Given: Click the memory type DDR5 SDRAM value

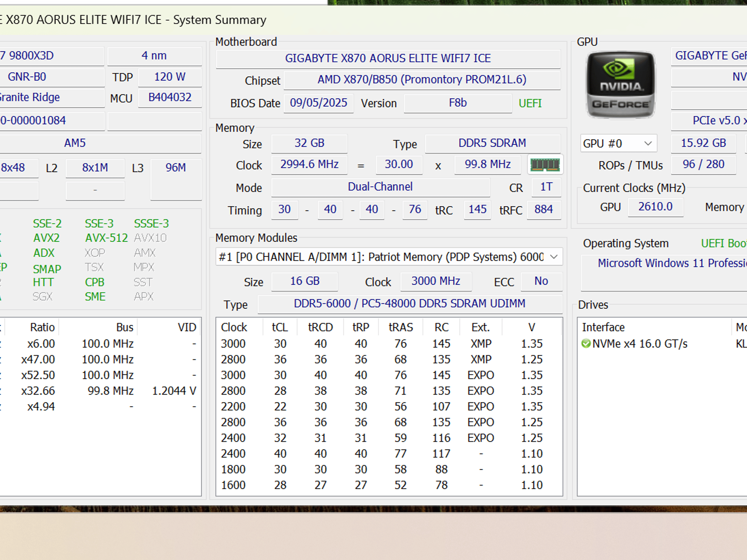Looking at the screenshot, I should [492, 143].
